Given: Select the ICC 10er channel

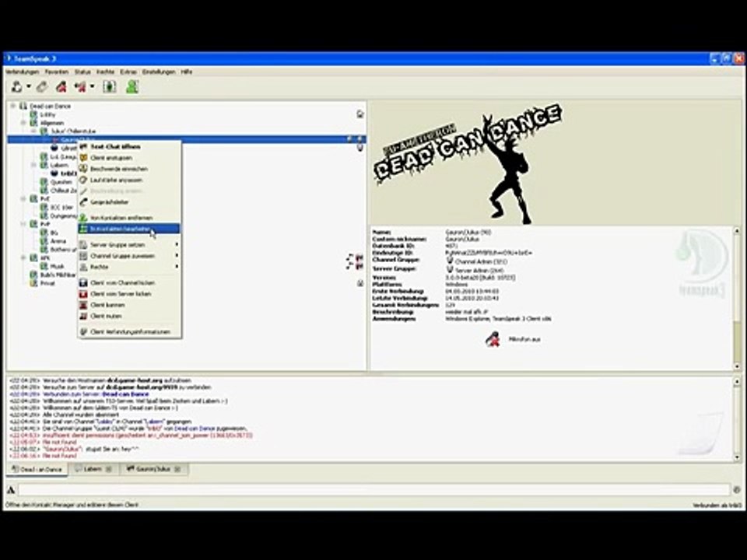Looking at the screenshot, I should coord(62,207).
